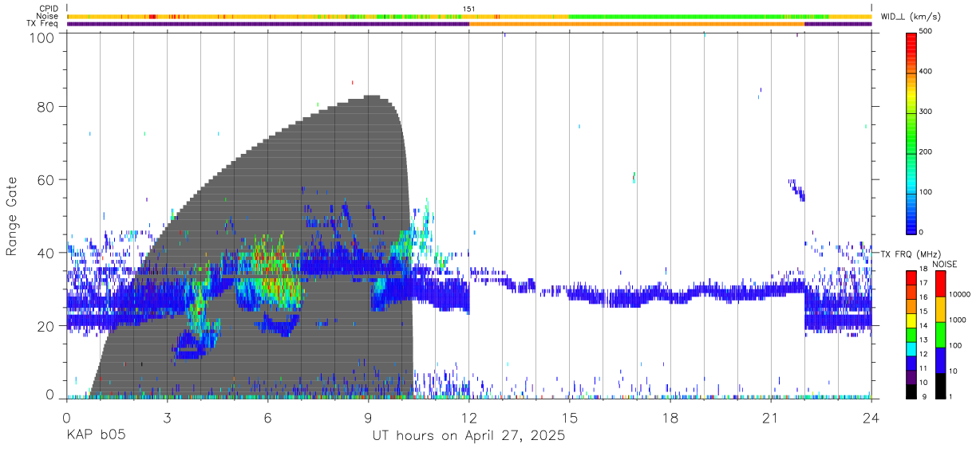Click the WID⊥ (km/s) colorbar title
The height and width of the screenshot is (452, 980).
tap(910, 16)
